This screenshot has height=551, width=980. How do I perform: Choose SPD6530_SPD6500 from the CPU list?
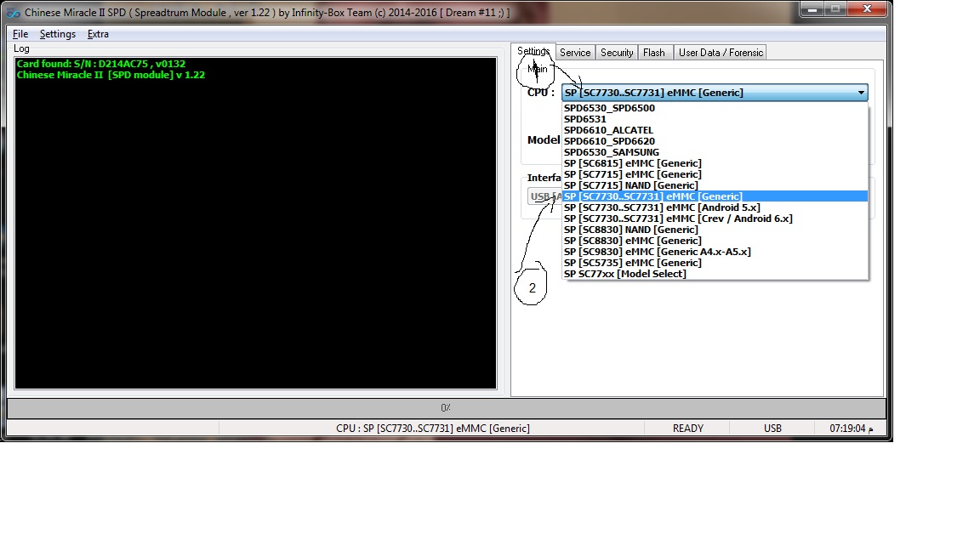[715, 108]
